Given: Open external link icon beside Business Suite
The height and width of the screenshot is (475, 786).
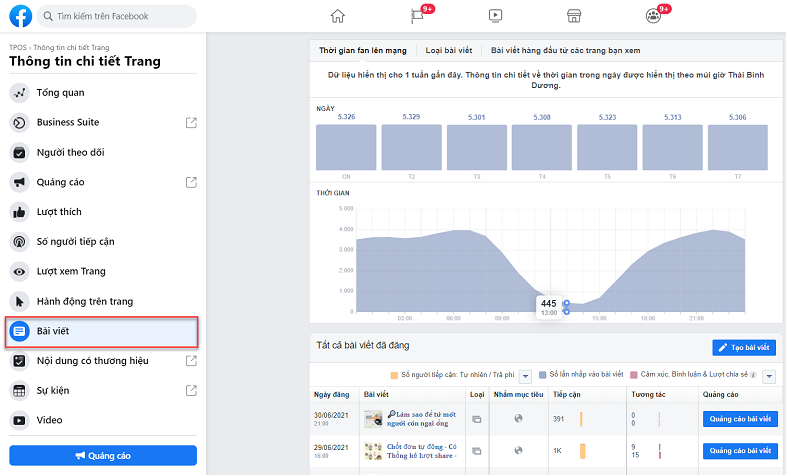Looking at the screenshot, I should pyautogui.click(x=191, y=123).
